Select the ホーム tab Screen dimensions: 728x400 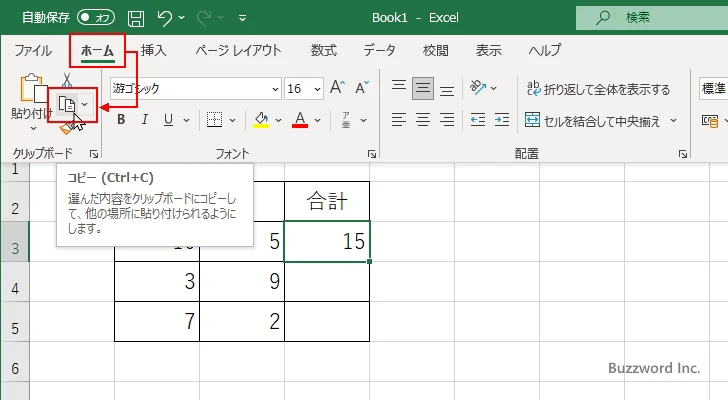[x=97, y=50]
